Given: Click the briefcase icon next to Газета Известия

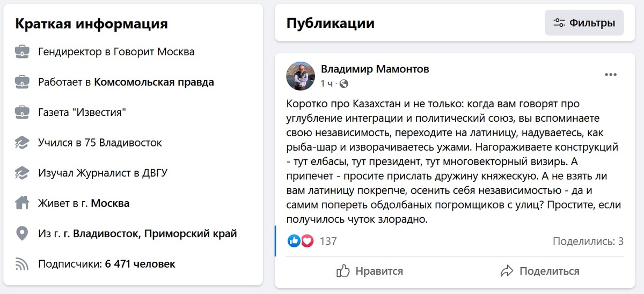Looking at the screenshot, I should pyautogui.click(x=22, y=113).
